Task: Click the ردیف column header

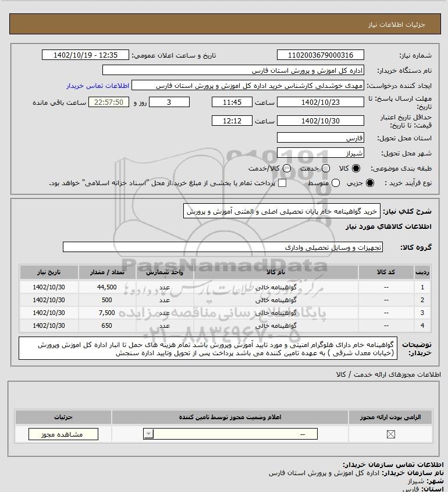Action: 422,272
